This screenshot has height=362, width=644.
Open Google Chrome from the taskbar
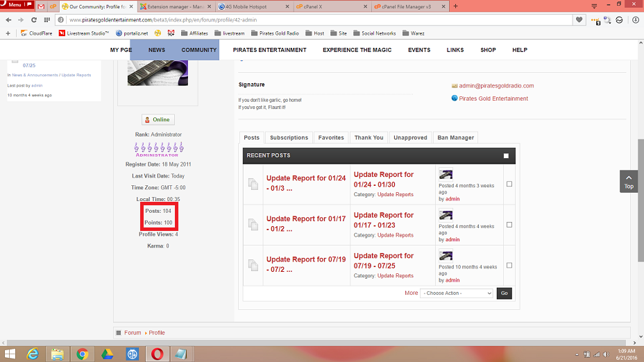click(x=83, y=354)
